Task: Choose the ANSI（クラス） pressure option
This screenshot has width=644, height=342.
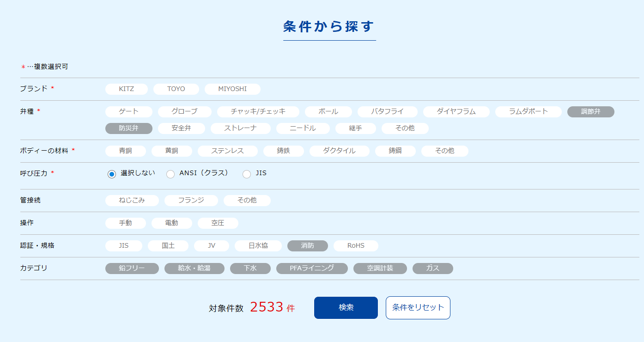Action: click(170, 174)
